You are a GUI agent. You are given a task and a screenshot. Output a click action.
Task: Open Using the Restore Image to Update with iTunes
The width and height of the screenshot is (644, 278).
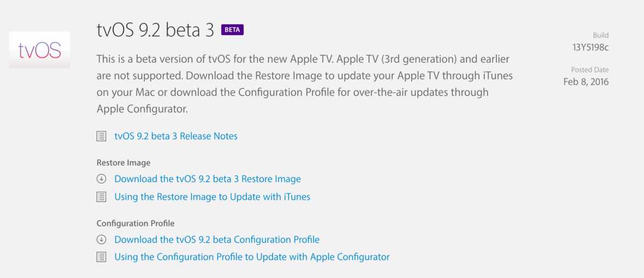[x=212, y=197]
